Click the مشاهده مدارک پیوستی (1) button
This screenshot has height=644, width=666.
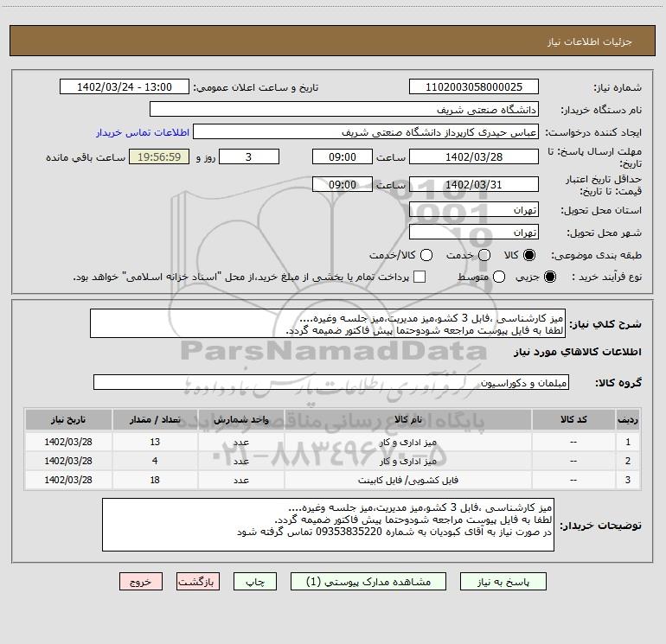[368, 582]
